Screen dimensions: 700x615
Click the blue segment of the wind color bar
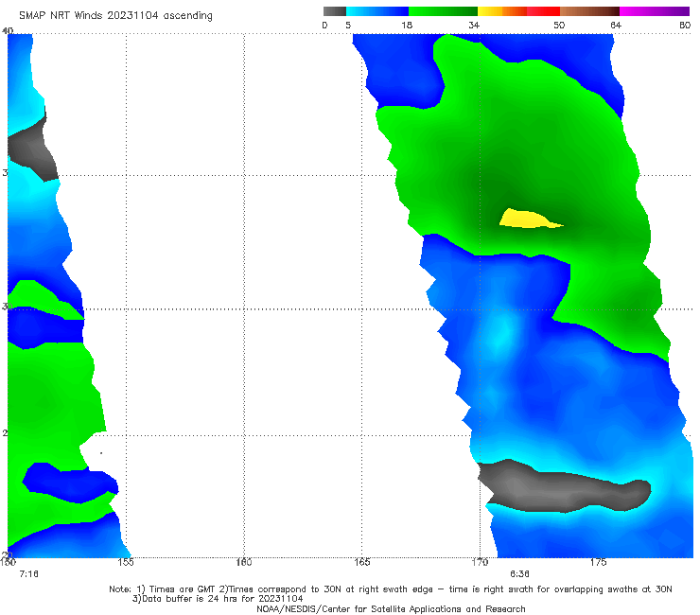377,11
